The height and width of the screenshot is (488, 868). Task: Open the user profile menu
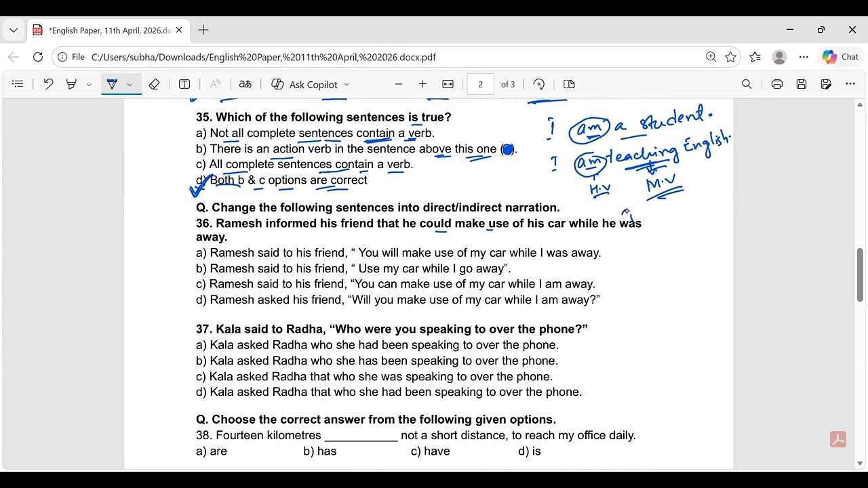[779, 57]
